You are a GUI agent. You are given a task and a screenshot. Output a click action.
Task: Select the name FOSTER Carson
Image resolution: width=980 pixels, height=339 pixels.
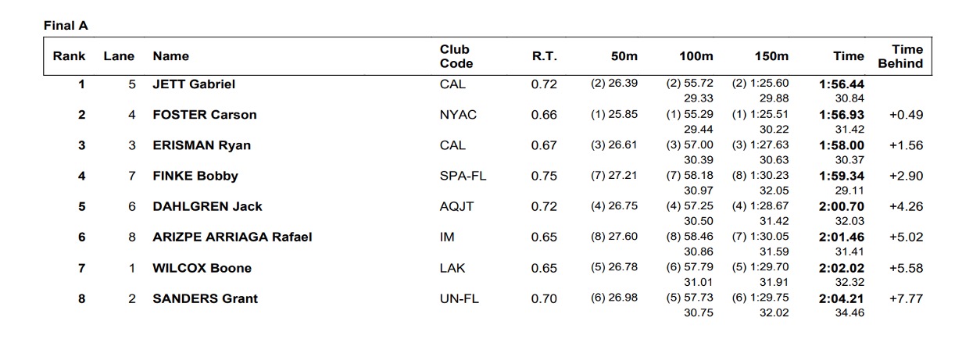pyautogui.click(x=204, y=115)
